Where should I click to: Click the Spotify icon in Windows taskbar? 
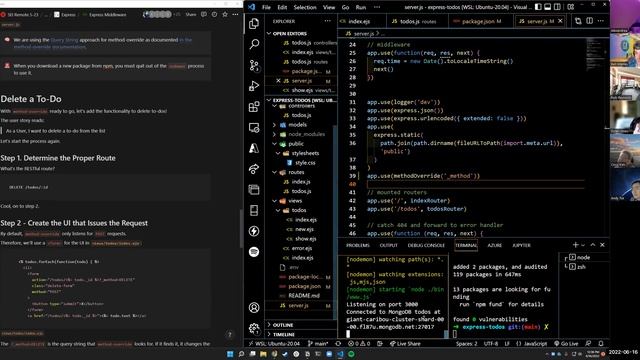click(x=351, y=354)
